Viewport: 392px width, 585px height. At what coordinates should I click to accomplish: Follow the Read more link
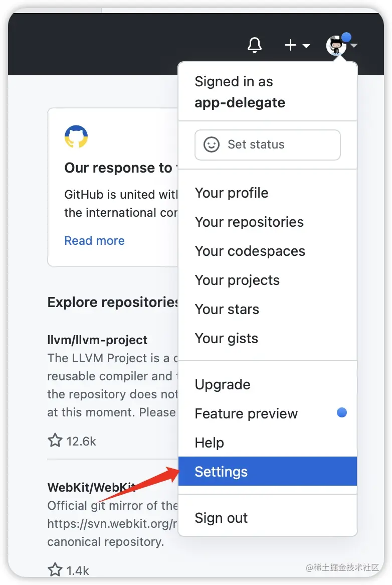pos(95,241)
